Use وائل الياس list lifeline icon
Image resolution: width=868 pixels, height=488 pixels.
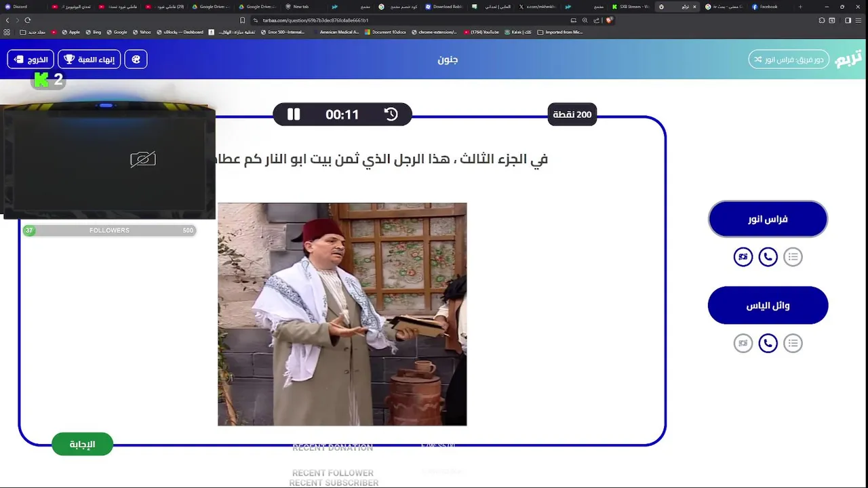(793, 344)
